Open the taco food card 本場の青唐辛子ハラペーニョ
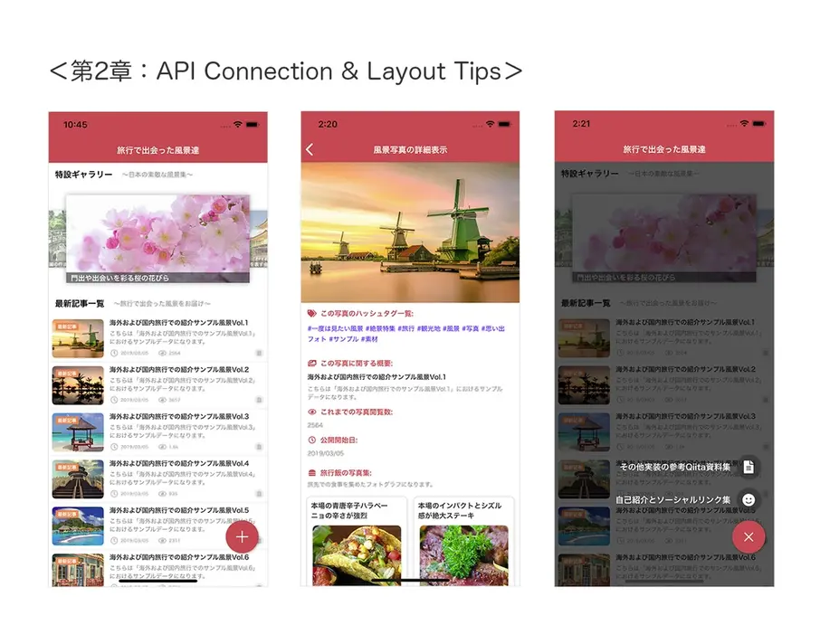The height and width of the screenshot is (644, 820). [357, 542]
